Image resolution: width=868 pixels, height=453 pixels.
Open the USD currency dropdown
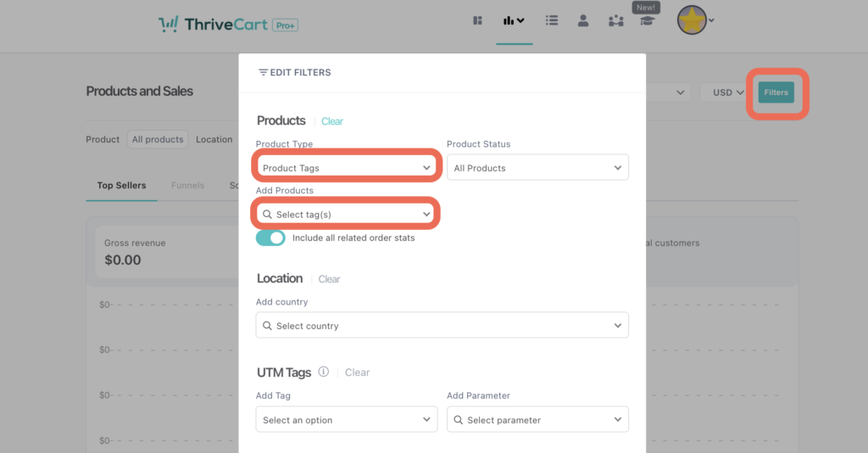pyautogui.click(x=728, y=92)
